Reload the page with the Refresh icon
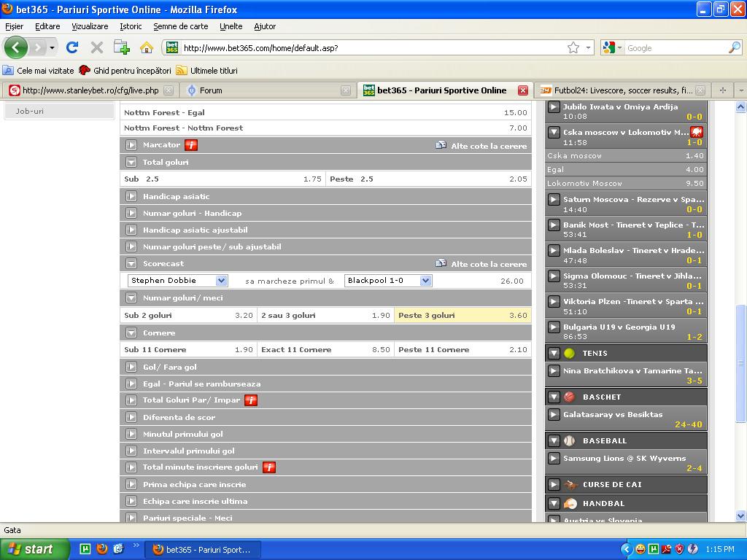Viewport: 747px width, 560px height. 72,47
